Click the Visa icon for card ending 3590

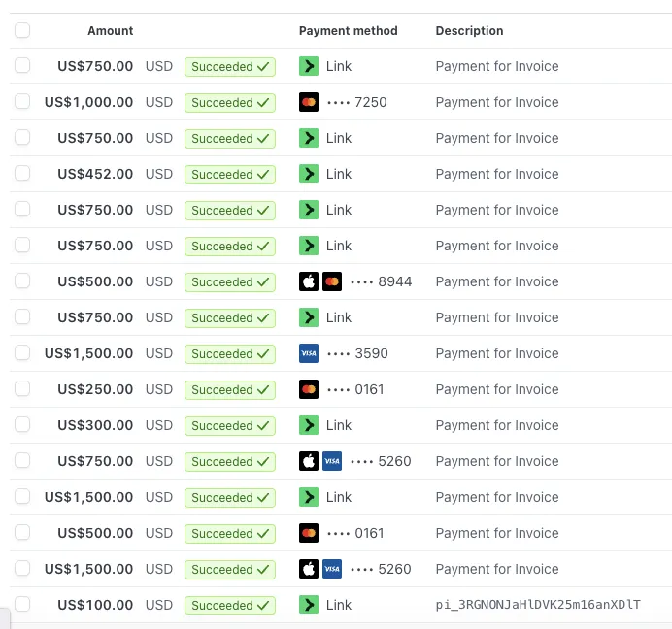click(309, 353)
